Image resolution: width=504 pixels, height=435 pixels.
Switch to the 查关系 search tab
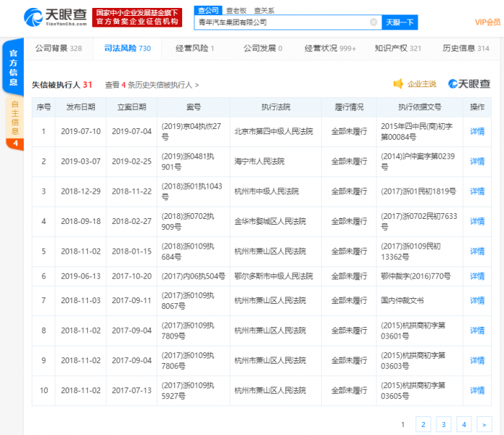(263, 11)
